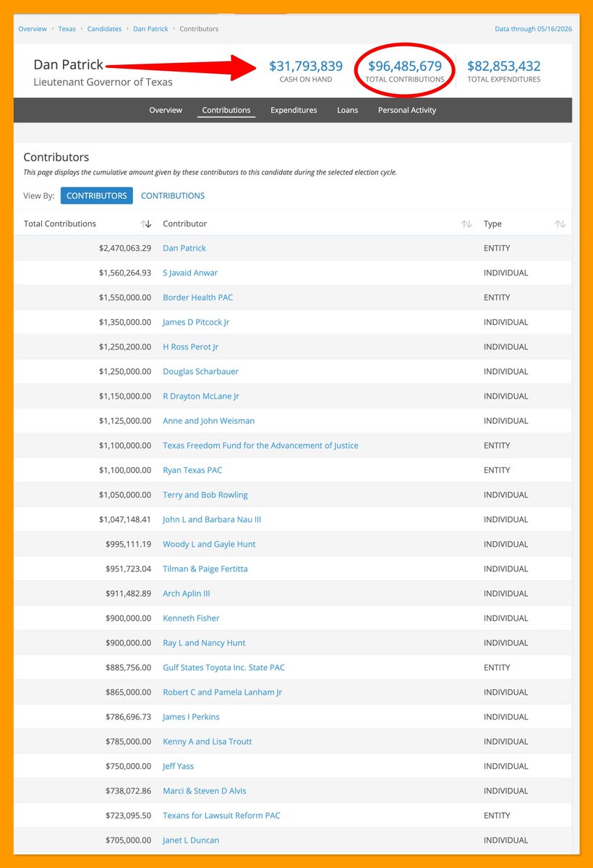Open contributor John L and Barbara Nau III
Screen dimensions: 593x868
(x=212, y=519)
